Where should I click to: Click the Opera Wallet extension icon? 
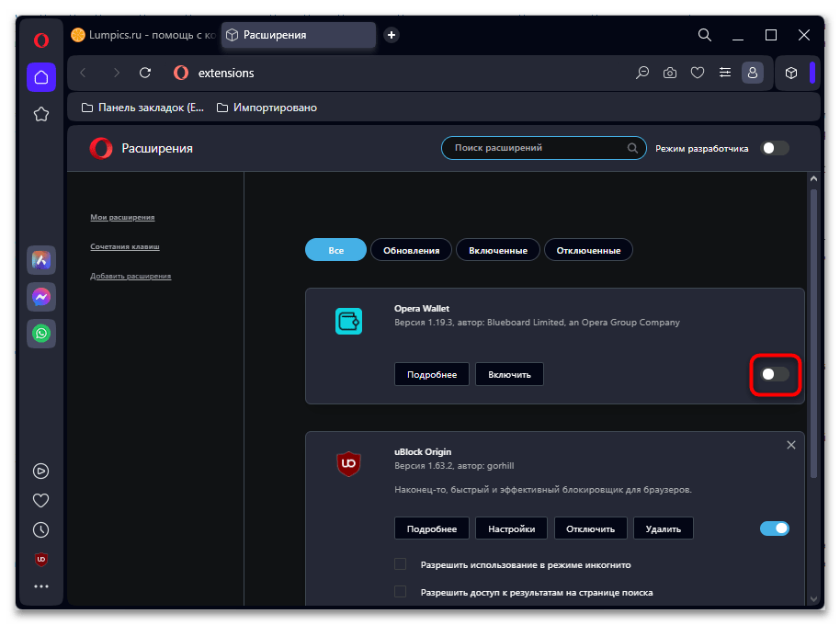pos(348,322)
